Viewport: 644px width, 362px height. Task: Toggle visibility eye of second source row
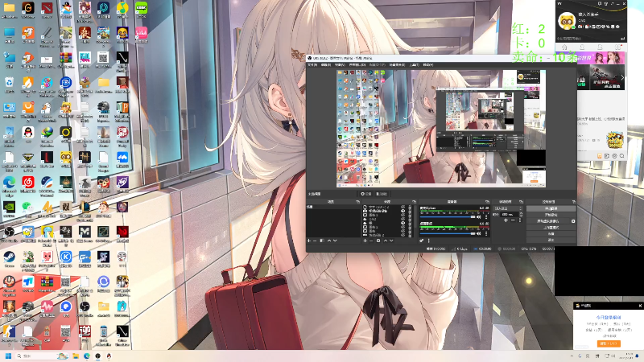(x=403, y=211)
